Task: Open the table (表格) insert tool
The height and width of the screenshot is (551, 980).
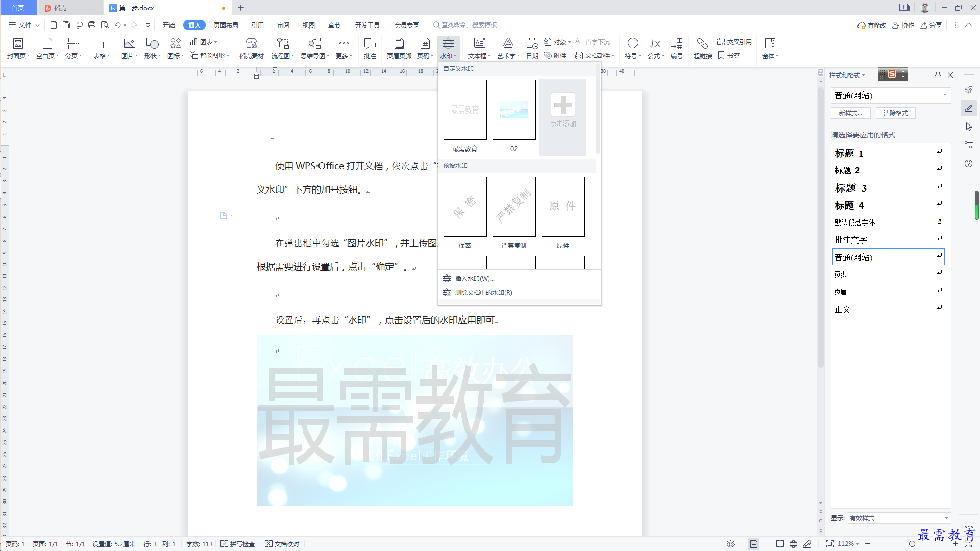Action: [x=102, y=48]
